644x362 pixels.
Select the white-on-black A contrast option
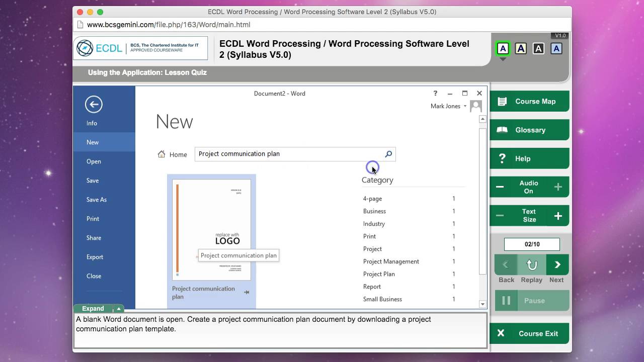[x=538, y=49]
